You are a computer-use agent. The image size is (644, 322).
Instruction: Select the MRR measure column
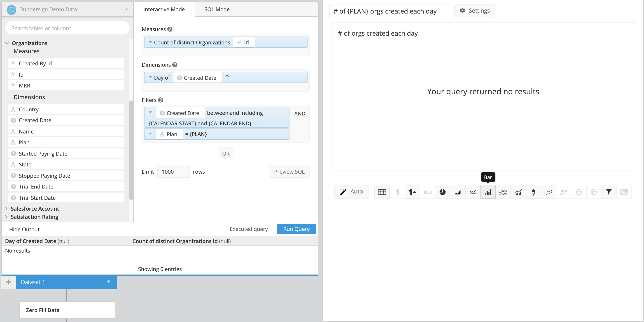click(66, 85)
